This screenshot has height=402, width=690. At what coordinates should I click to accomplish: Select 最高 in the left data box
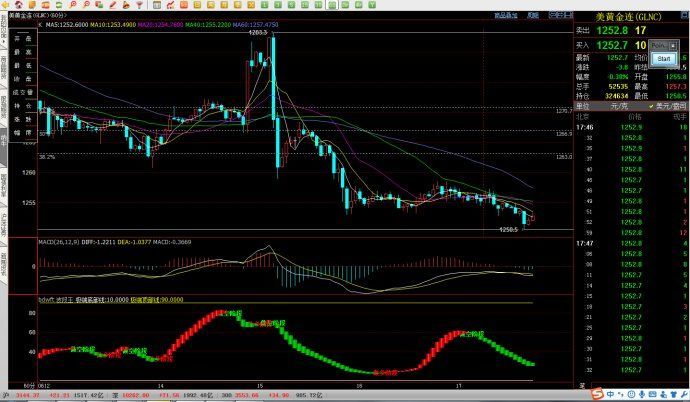23,52
